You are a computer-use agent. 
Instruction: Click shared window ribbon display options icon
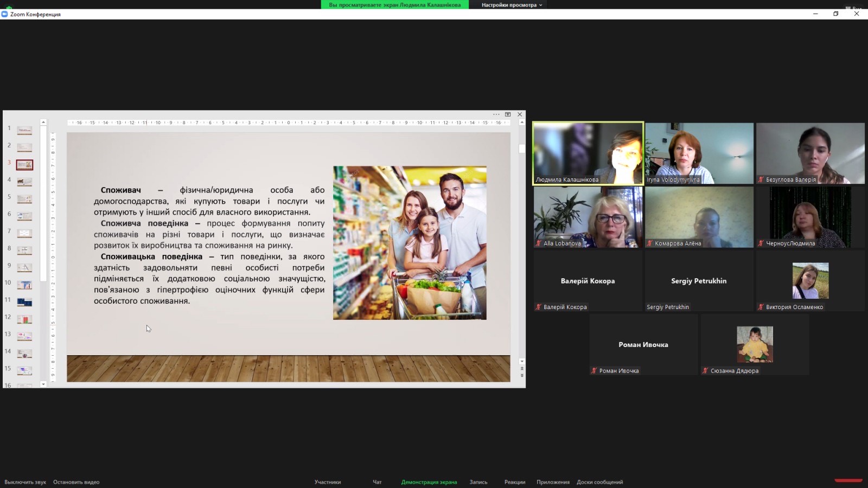tap(508, 114)
